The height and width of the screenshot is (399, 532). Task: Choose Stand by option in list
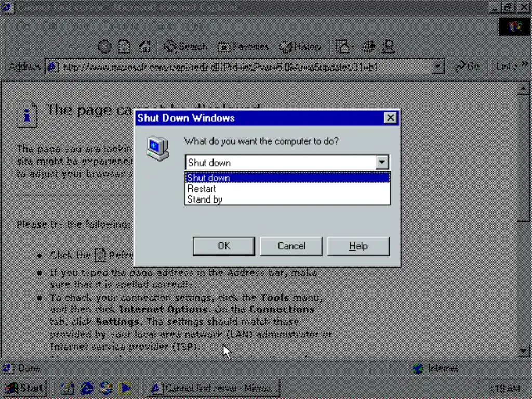click(x=287, y=199)
